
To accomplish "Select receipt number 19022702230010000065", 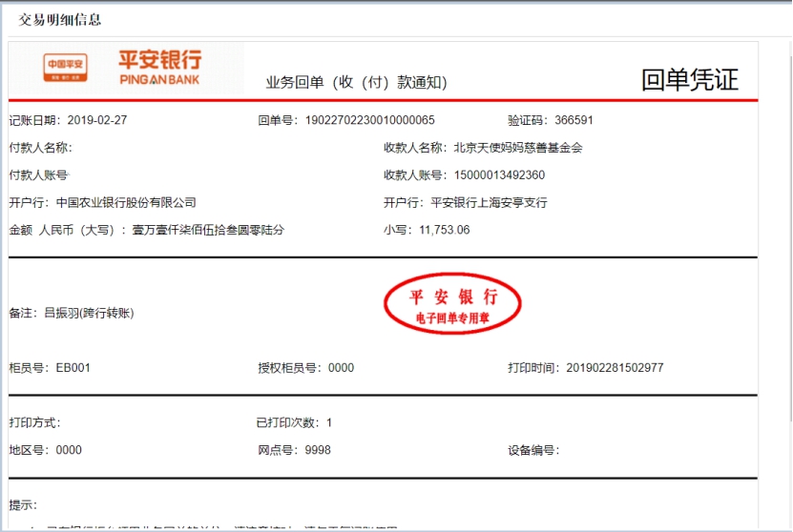I will [x=369, y=120].
